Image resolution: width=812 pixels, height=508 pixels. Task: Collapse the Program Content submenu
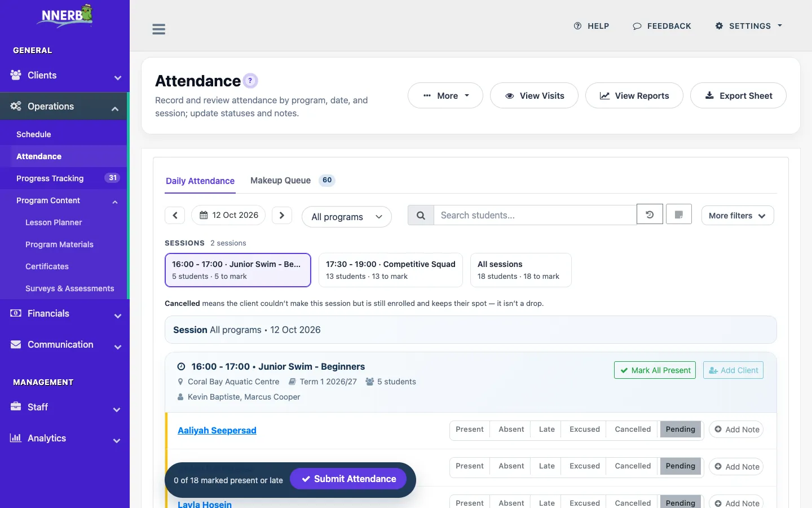coord(64,201)
